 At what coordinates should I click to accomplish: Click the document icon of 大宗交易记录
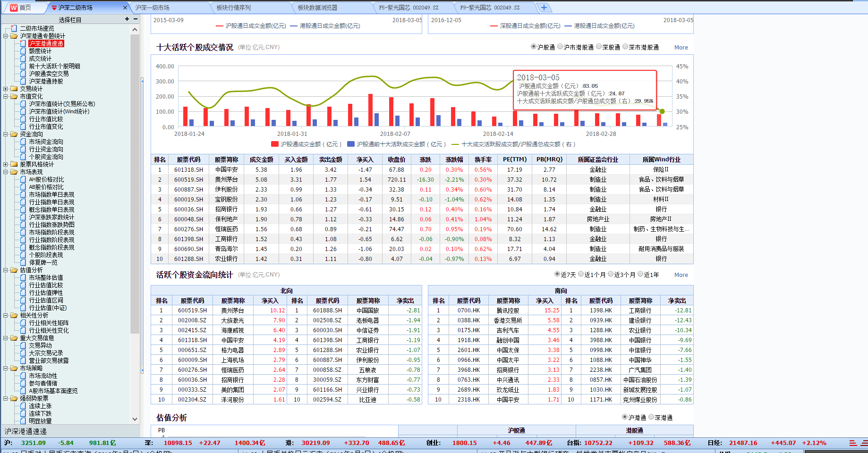[23, 353]
